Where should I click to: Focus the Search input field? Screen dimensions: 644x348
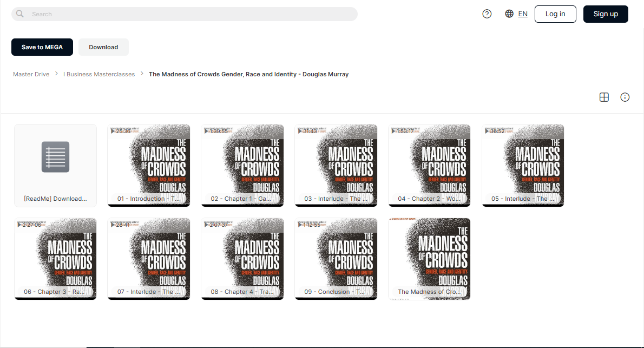(185, 14)
